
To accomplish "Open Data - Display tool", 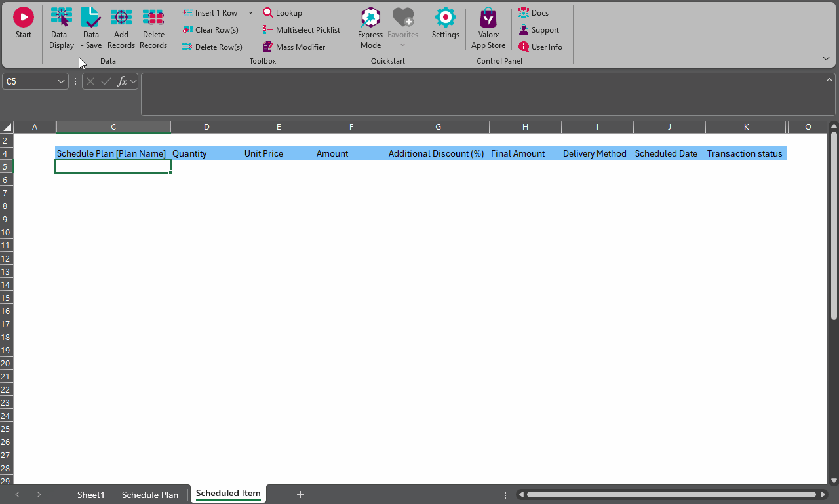I will (x=62, y=18).
